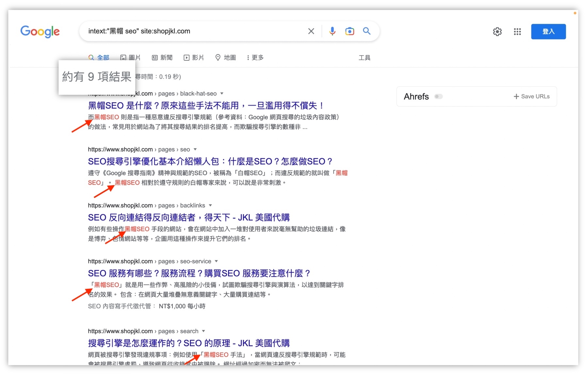588x375 pixels.
Task: Click the Ahrefs extension logo
Action: [x=416, y=96]
